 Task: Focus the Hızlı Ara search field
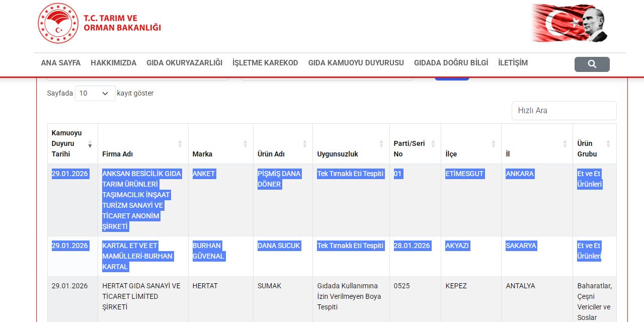[x=563, y=111]
